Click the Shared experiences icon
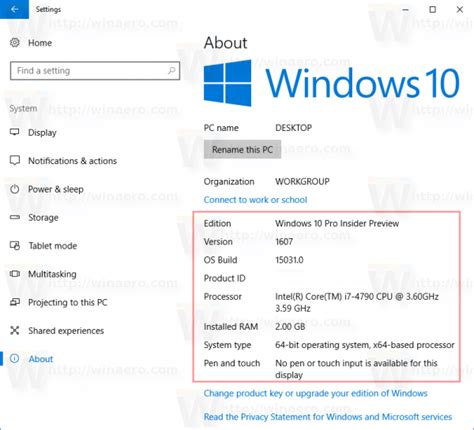 point(15,331)
